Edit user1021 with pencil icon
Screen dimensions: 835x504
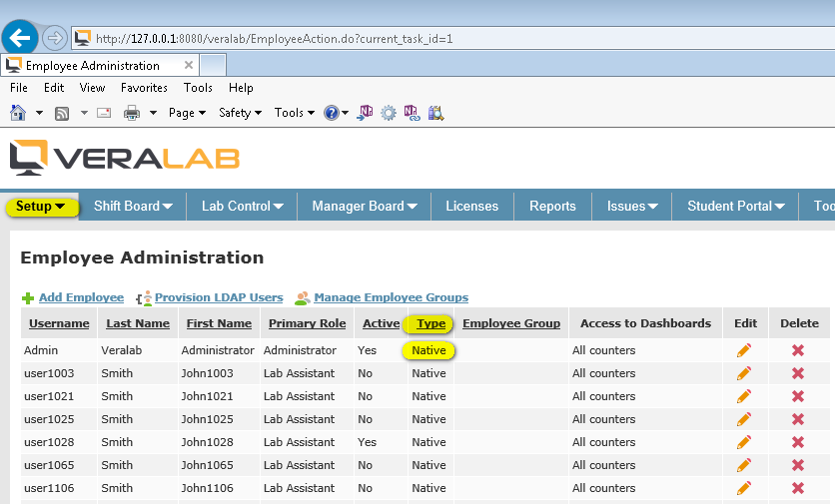click(744, 396)
